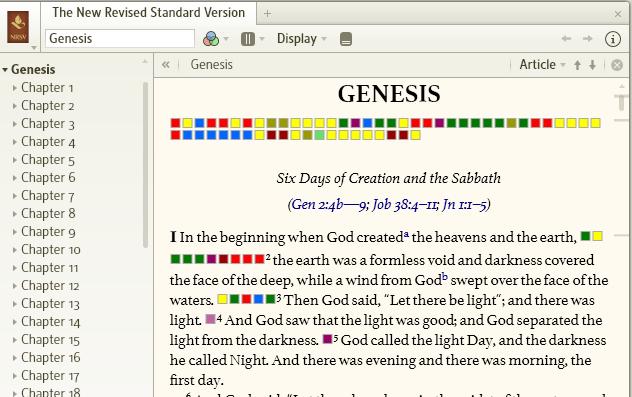Open Chapter 9 in the sidebar
This screenshot has width=632, height=397.
[x=48, y=232]
